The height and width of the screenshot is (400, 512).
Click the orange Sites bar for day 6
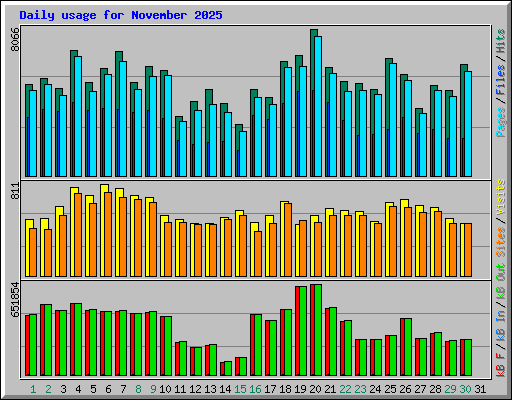tap(108, 234)
